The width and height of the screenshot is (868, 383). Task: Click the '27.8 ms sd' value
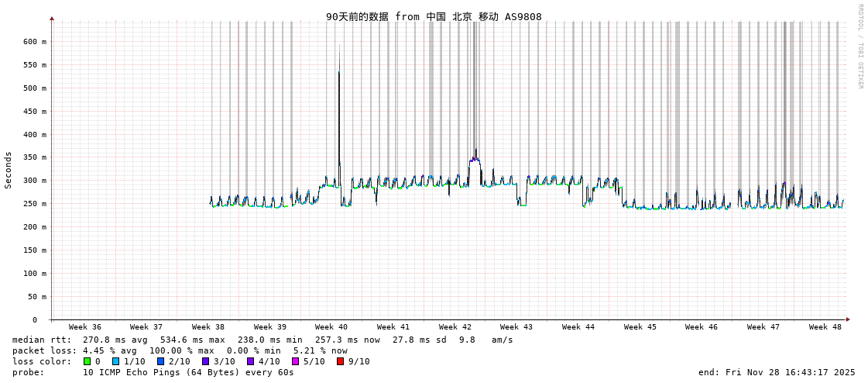click(422, 340)
